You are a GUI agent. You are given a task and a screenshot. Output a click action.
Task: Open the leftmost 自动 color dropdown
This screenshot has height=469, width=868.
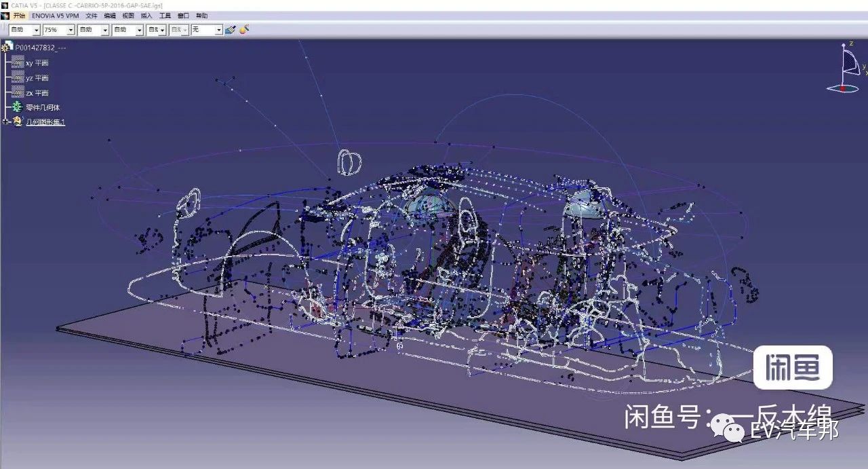(37, 31)
